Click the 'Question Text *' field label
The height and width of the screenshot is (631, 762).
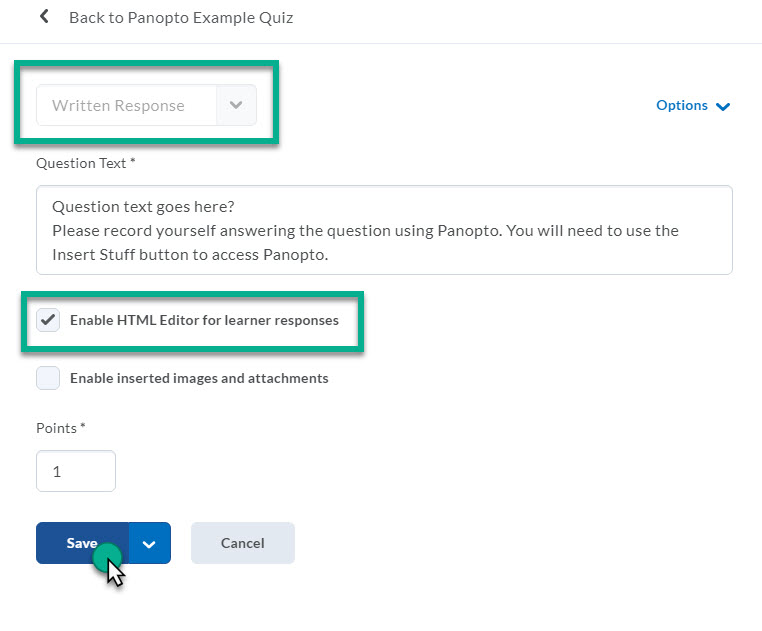(85, 162)
